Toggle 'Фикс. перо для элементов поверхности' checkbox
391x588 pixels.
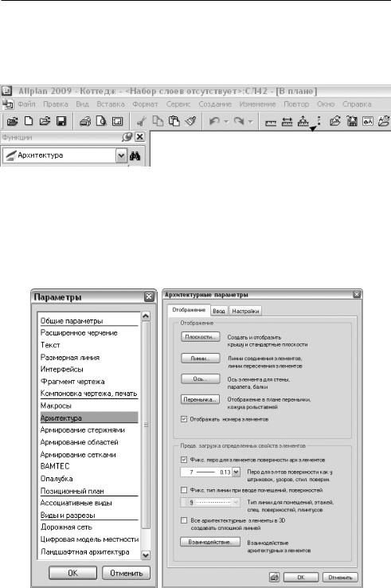click(184, 460)
